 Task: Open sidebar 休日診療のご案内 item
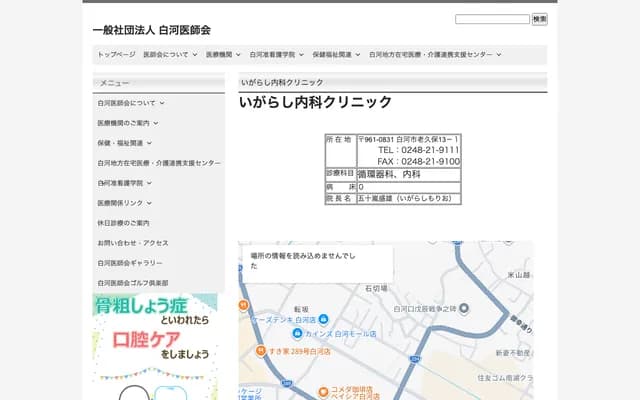point(123,223)
